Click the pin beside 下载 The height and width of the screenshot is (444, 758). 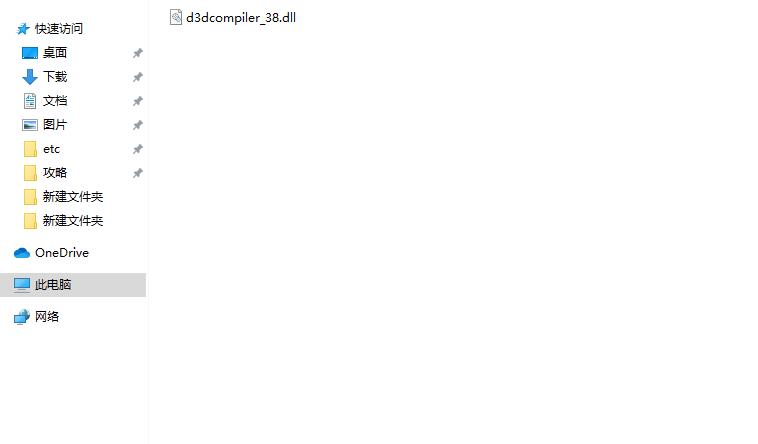[138, 77]
